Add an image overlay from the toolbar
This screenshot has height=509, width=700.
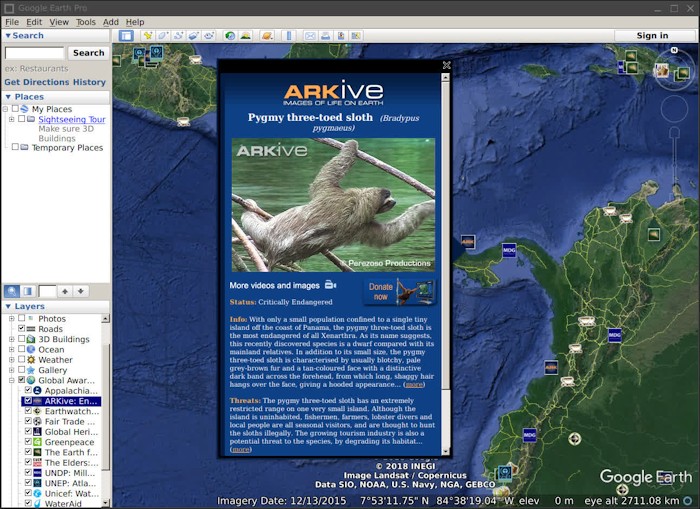tap(193, 36)
